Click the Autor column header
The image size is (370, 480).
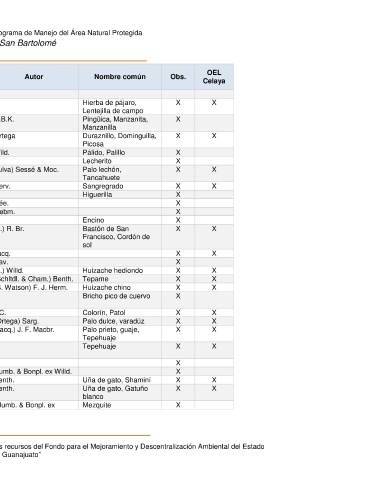[x=34, y=77]
